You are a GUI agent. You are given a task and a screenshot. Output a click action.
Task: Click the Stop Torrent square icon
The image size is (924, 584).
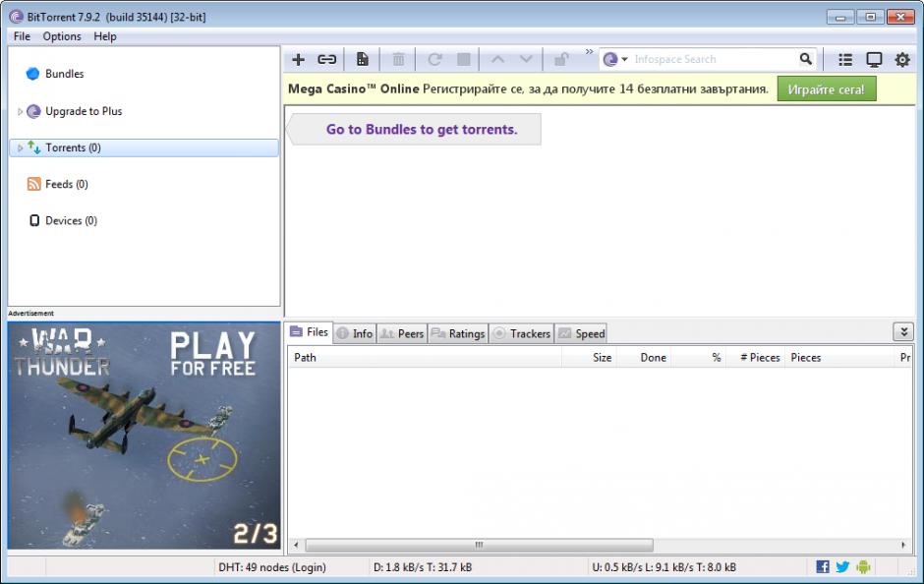[x=464, y=60]
